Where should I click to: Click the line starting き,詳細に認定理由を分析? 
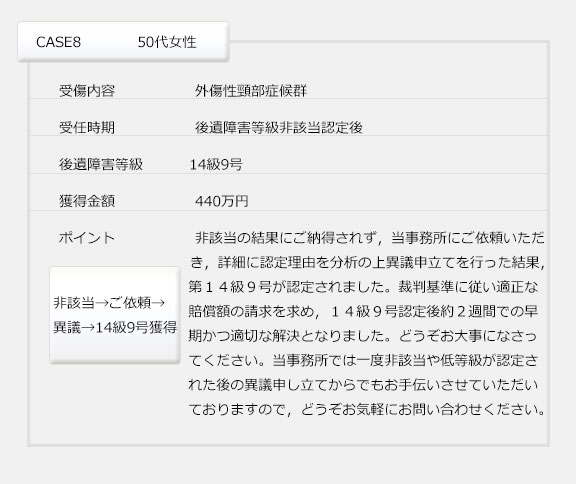[367, 263]
